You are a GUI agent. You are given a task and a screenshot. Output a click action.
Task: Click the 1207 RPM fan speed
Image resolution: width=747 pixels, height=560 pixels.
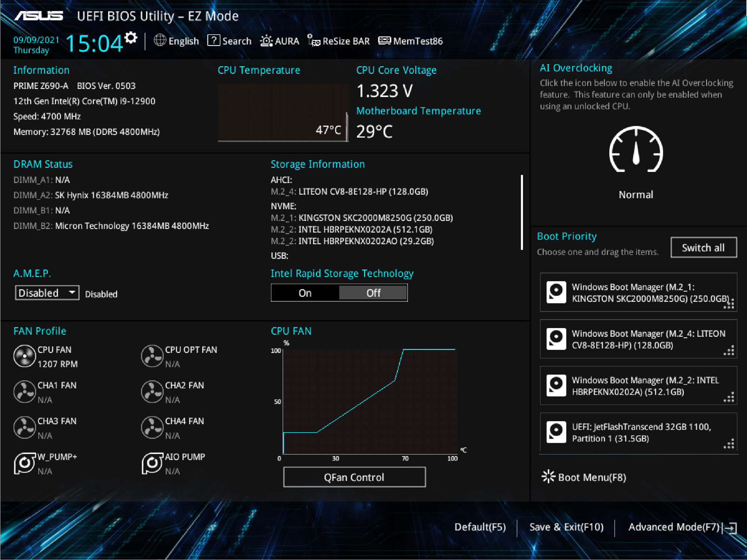pyautogui.click(x=58, y=364)
